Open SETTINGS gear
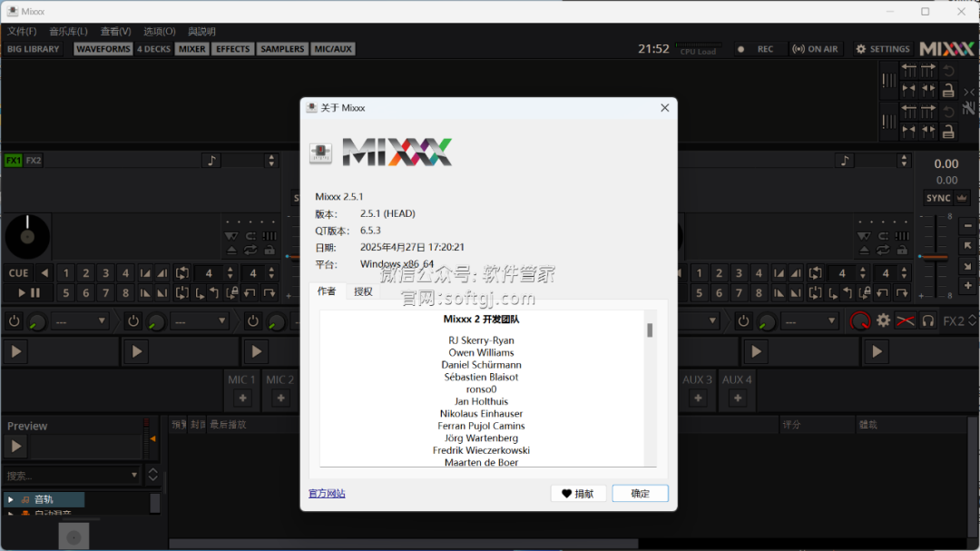 pyautogui.click(x=883, y=49)
